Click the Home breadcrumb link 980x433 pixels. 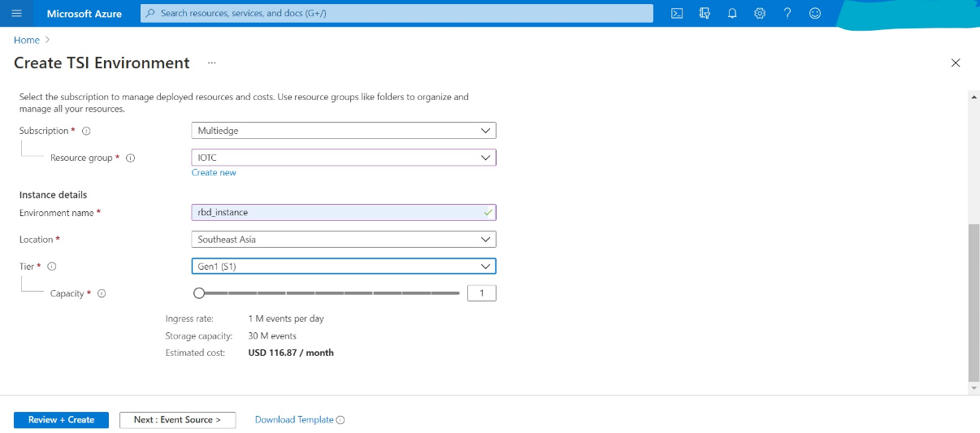point(27,40)
